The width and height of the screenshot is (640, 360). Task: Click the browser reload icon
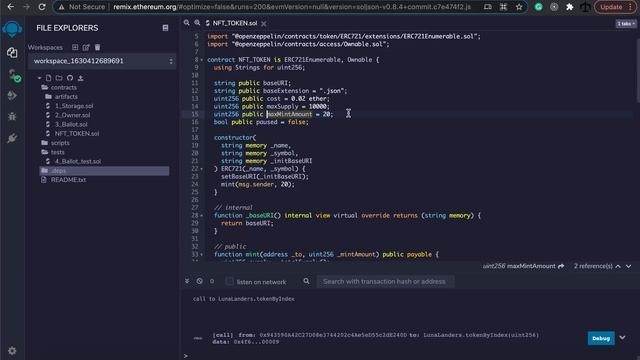[x=42, y=7]
